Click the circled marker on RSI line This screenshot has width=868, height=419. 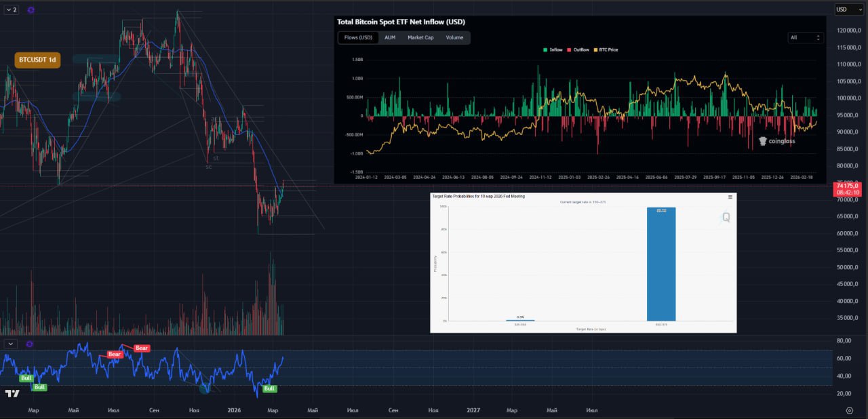click(x=205, y=388)
